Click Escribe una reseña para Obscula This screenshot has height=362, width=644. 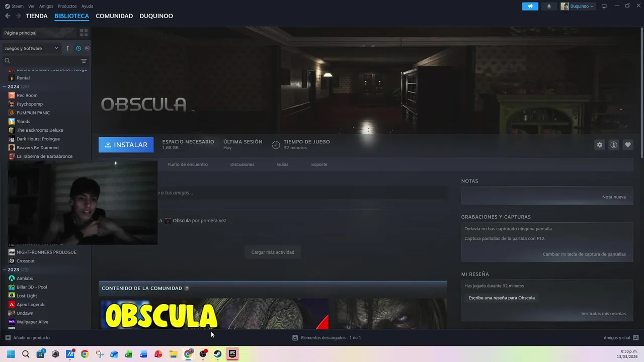(x=502, y=298)
